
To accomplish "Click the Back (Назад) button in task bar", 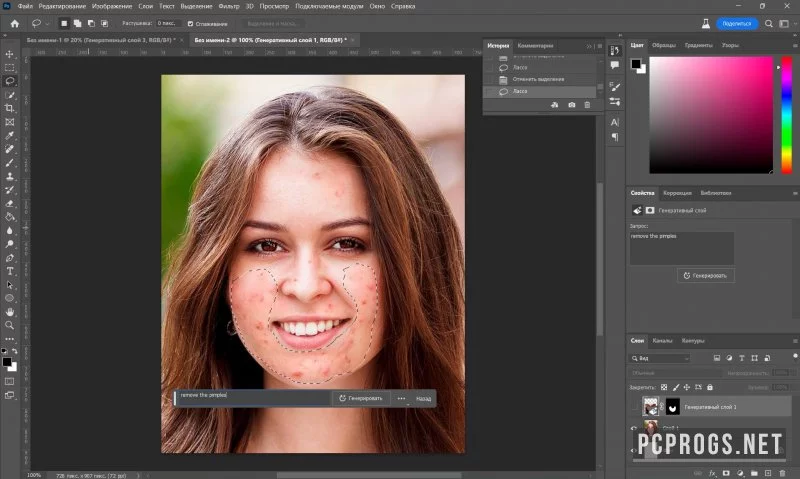I will [423, 398].
